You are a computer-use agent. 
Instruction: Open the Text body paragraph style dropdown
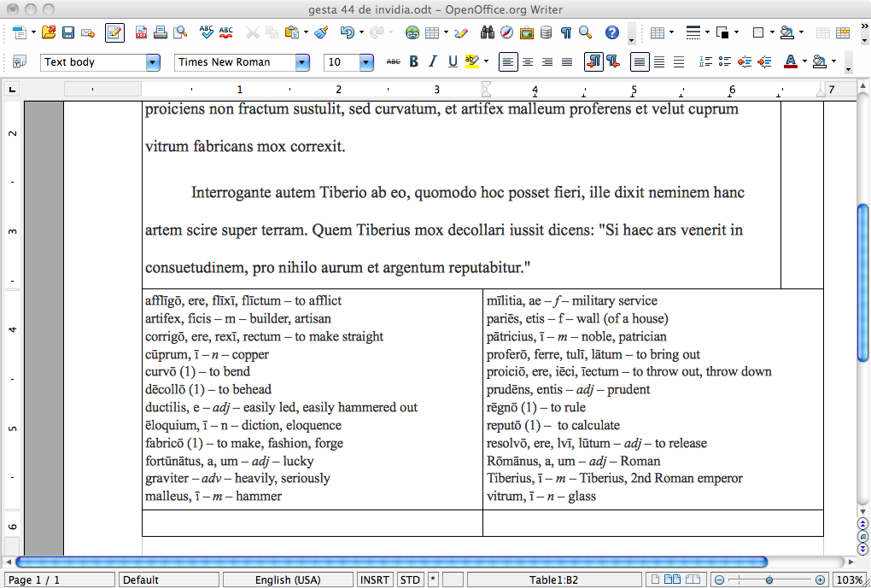point(153,62)
